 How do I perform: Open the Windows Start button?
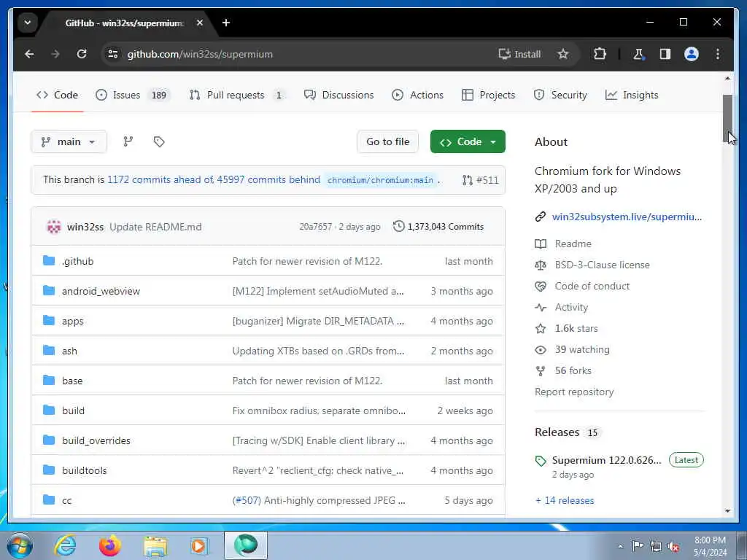coord(19,545)
